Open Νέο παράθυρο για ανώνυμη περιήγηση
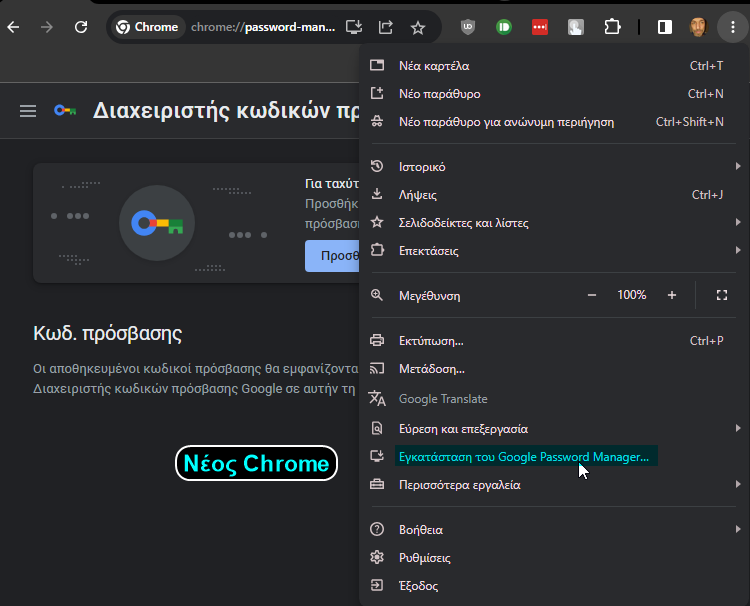The image size is (750, 606). [552, 122]
